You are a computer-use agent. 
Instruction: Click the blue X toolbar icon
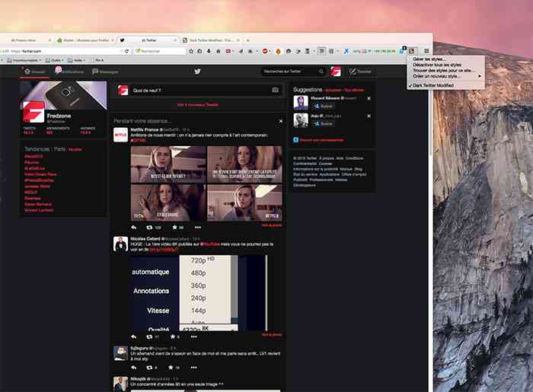click(x=346, y=51)
